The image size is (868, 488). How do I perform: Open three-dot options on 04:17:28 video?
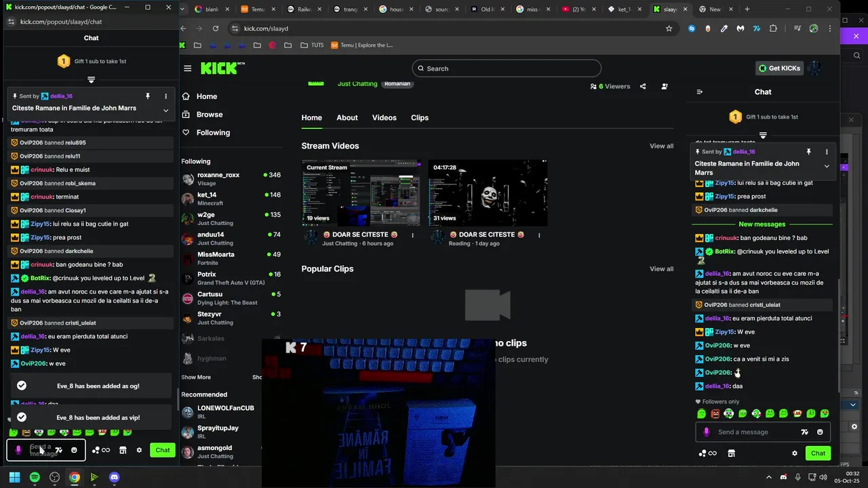pyautogui.click(x=539, y=235)
